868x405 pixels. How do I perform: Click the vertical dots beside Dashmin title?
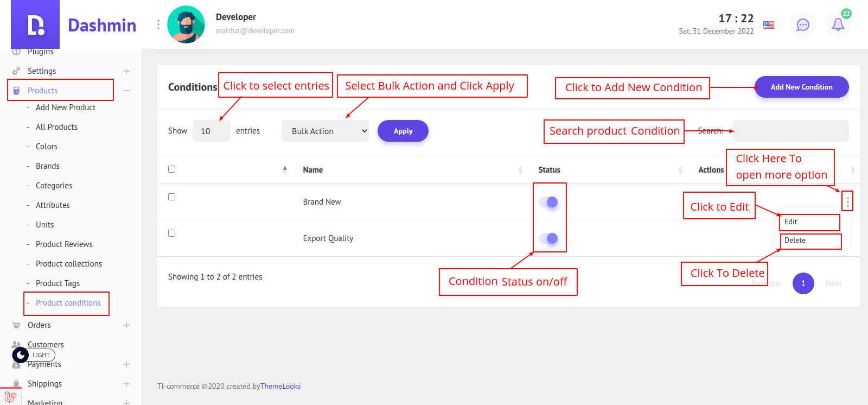(x=158, y=24)
